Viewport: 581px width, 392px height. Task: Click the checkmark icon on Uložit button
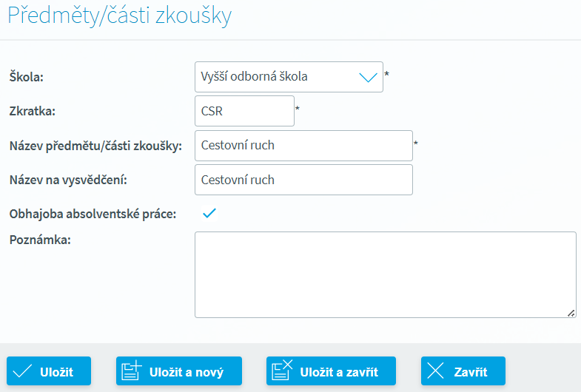coord(22,371)
